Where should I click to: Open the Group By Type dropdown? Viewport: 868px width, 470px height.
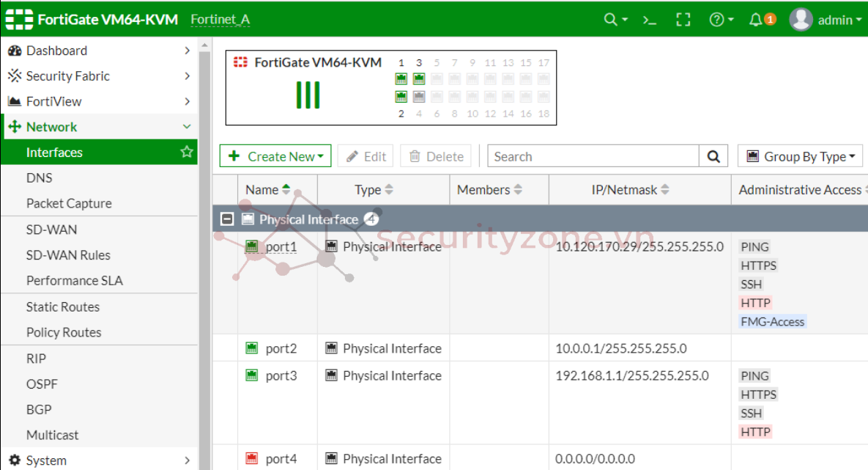(801, 156)
